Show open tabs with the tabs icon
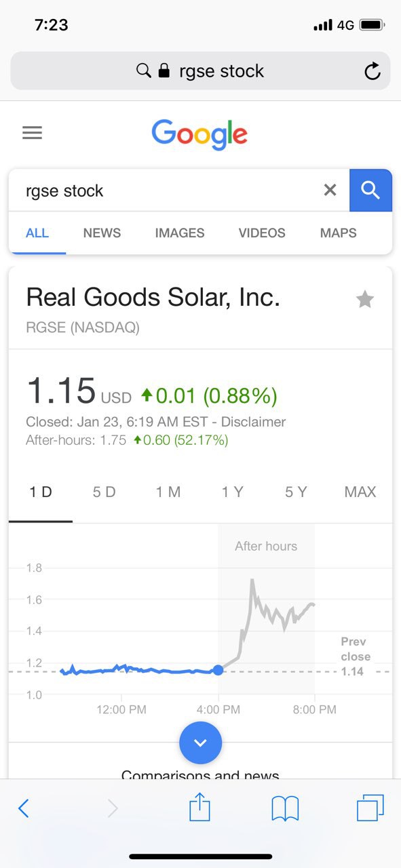 370,807
